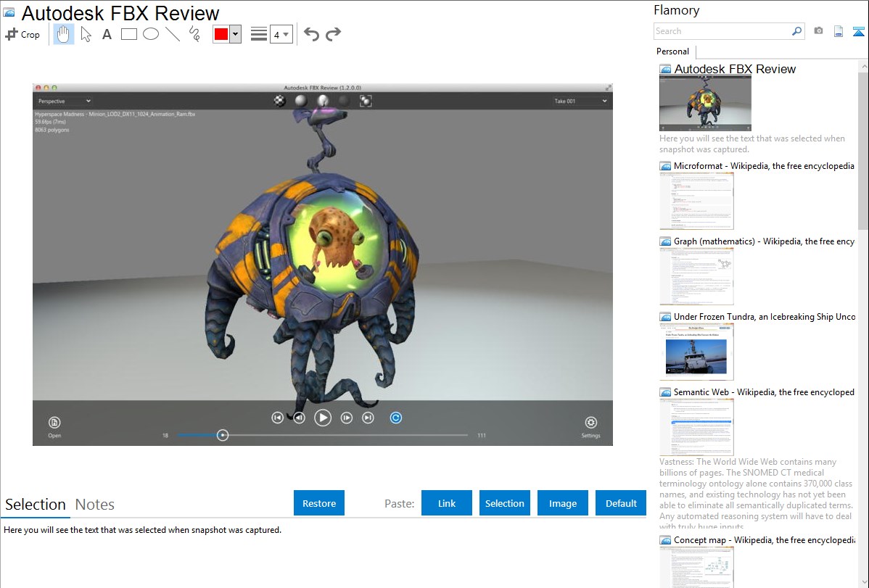This screenshot has width=869, height=588.
Task: Select the arrow pointer tool
Action: (86, 34)
